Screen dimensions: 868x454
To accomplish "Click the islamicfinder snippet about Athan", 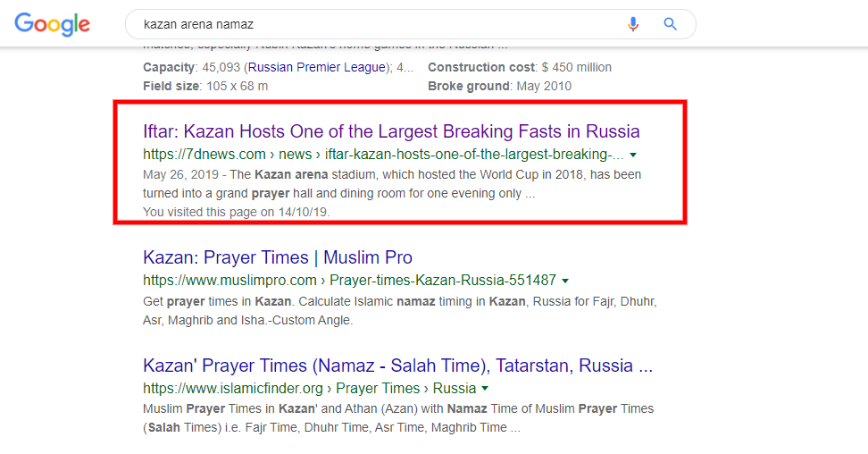I will [x=398, y=418].
